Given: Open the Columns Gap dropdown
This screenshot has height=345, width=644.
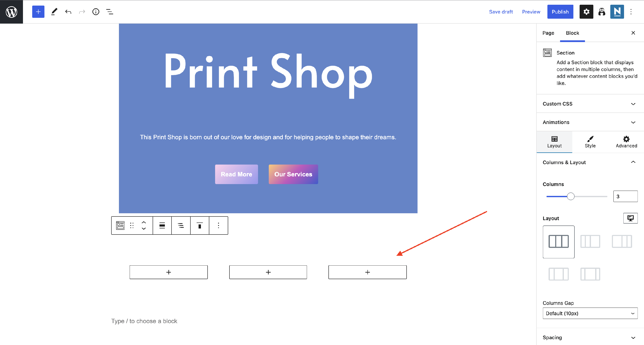Looking at the screenshot, I should [x=590, y=313].
